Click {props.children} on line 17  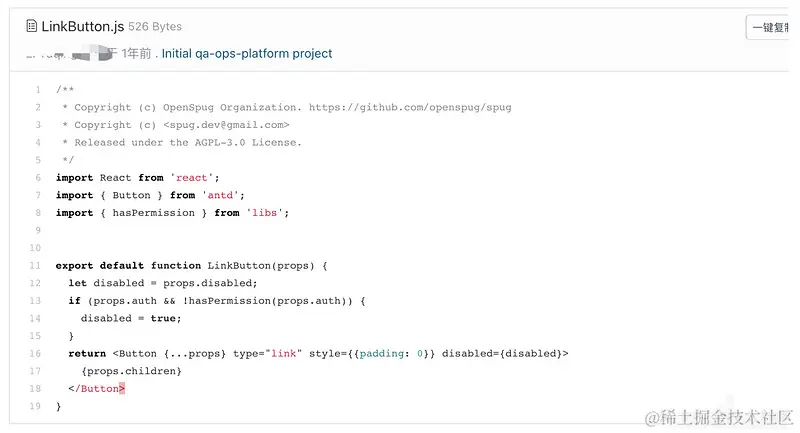pyautogui.click(x=131, y=371)
